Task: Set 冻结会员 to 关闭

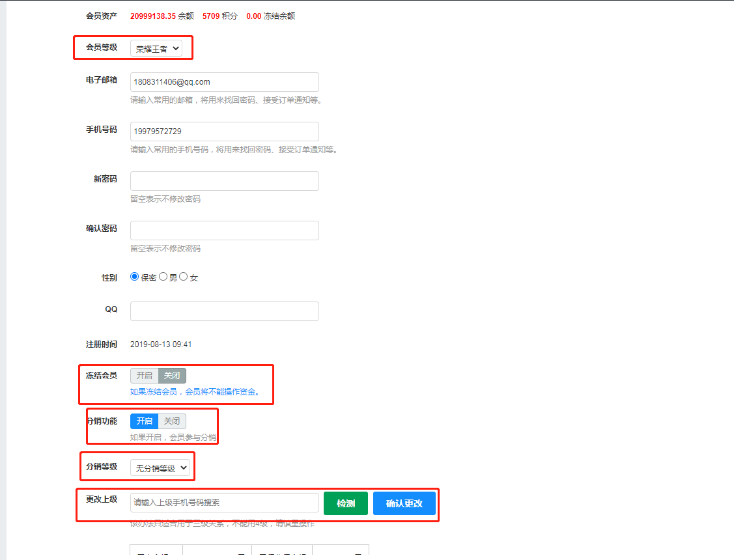Action: (x=172, y=376)
